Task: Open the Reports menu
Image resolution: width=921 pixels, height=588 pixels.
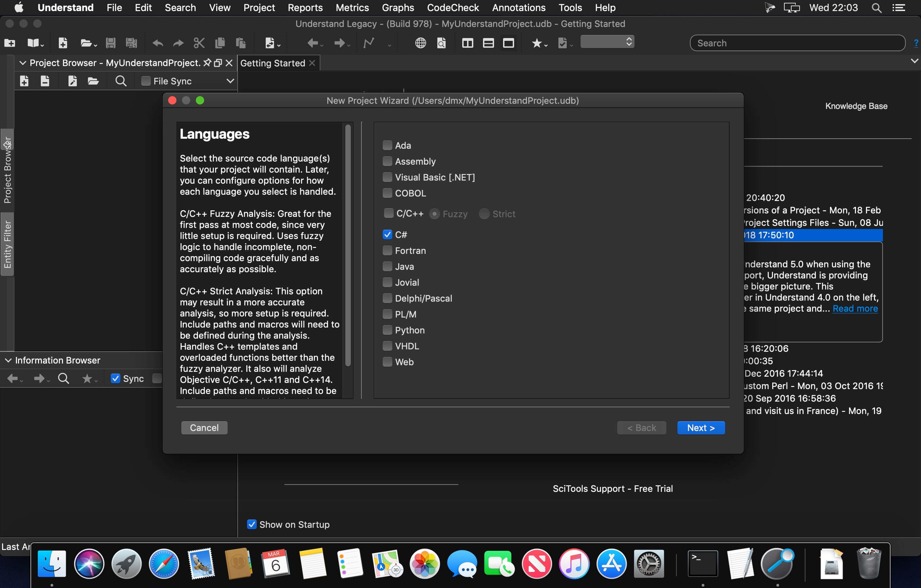Action: pyautogui.click(x=305, y=8)
